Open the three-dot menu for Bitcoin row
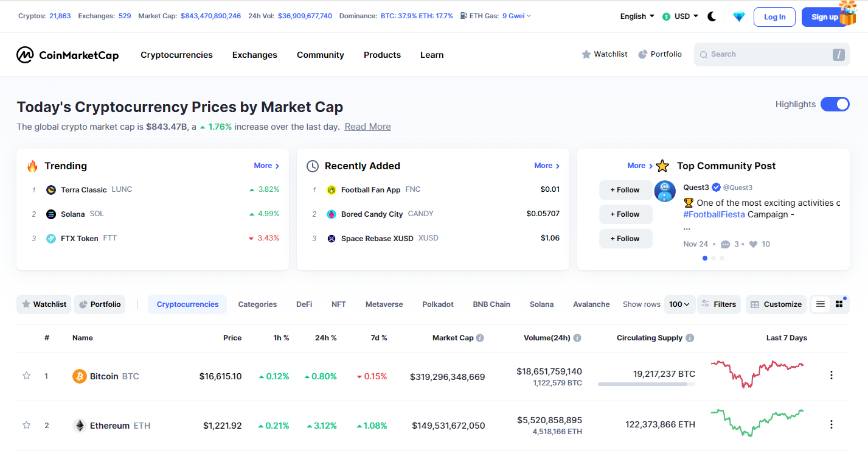Image resolution: width=868 pixels, height=453 pixels. coord(832,375)
